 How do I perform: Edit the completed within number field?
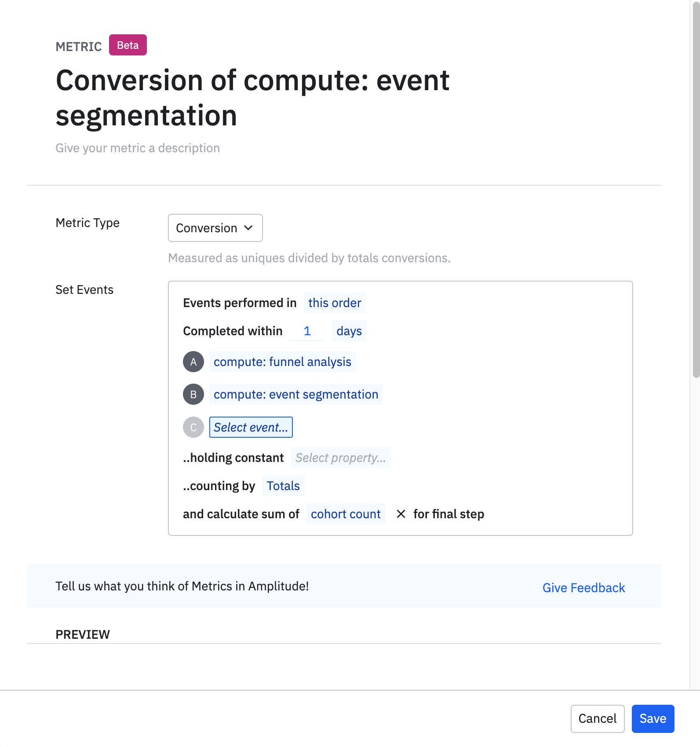(307, 331)
